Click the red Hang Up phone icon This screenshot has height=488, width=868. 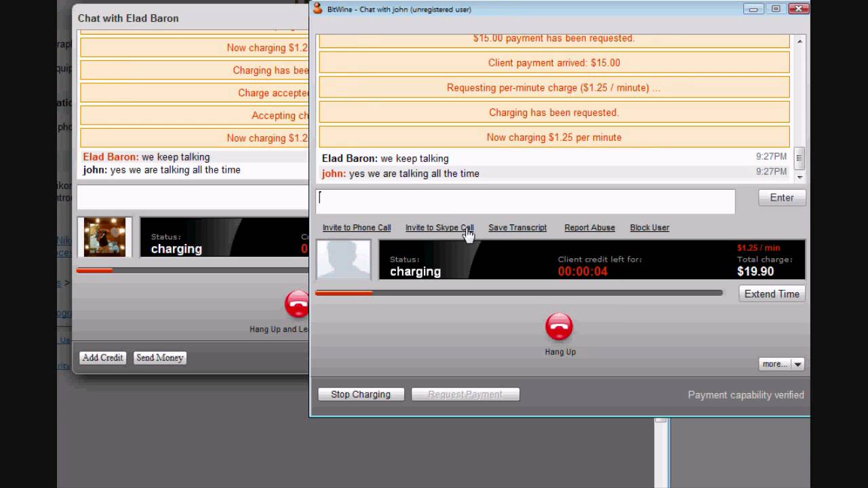pyautogui.click(x=559, y=327)
